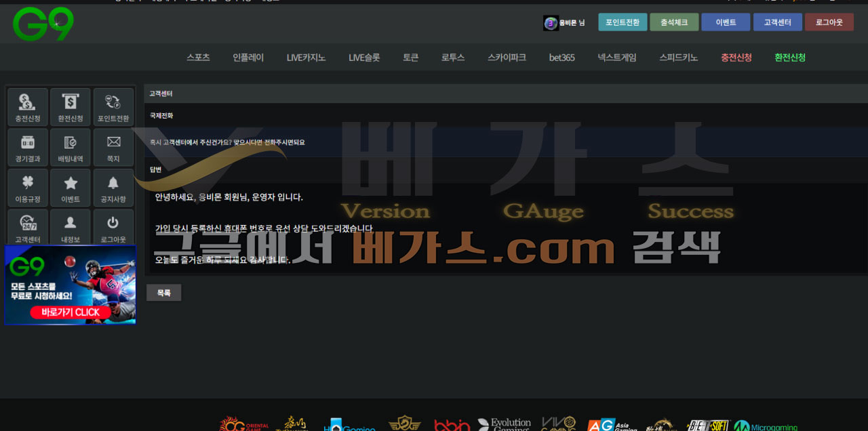Click the red 로그아웃 header button
The width and height of the screenshot is (868, 431).
coord(829,22)
